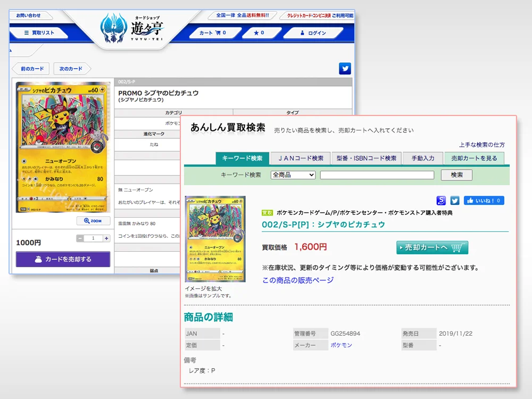This screenshot has height=399, width=532.
Task: Click Twitter icon beside いいね button
Action: [x=455, y=201]
